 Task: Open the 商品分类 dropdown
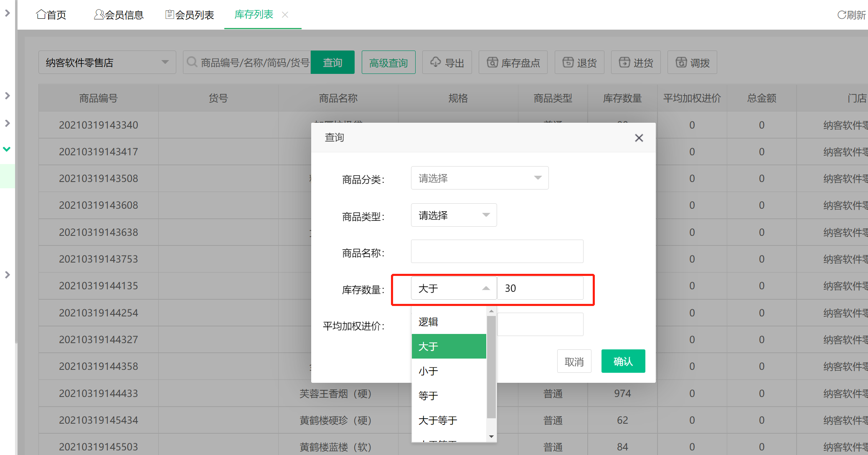point(479,177)
